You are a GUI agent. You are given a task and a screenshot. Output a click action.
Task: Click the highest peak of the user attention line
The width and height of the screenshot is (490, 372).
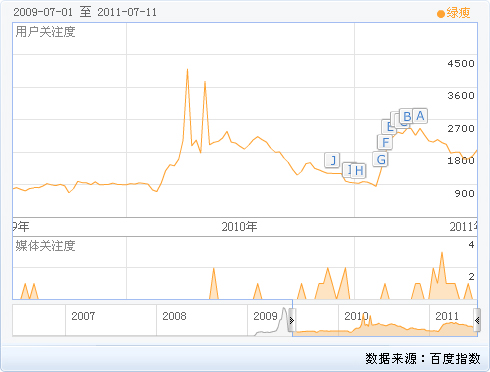tap(187, 69)
